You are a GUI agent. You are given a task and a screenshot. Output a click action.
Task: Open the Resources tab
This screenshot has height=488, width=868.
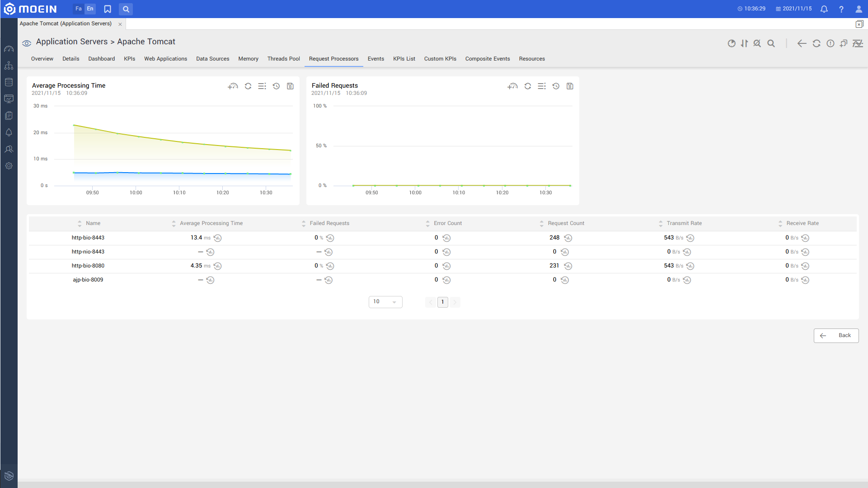click(532, 59)
